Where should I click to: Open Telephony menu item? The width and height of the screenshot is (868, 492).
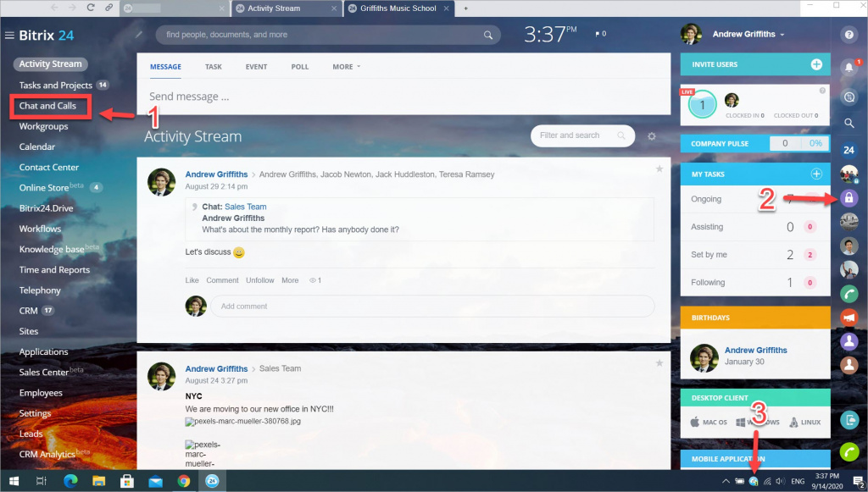[x=40, y=290]
